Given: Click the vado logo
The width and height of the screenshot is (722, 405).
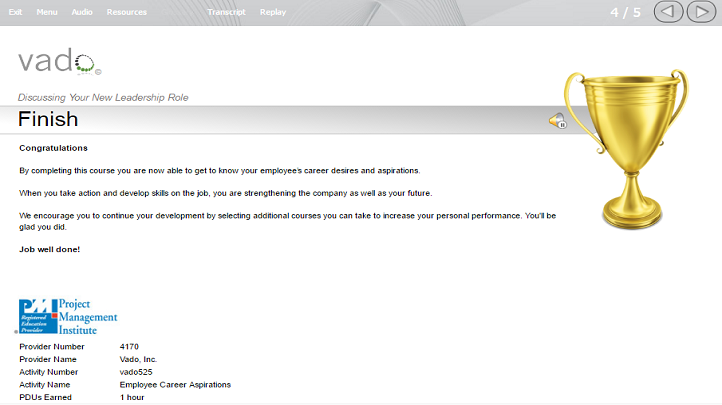Looking at the screenshot, I should (x=59, y=61).
